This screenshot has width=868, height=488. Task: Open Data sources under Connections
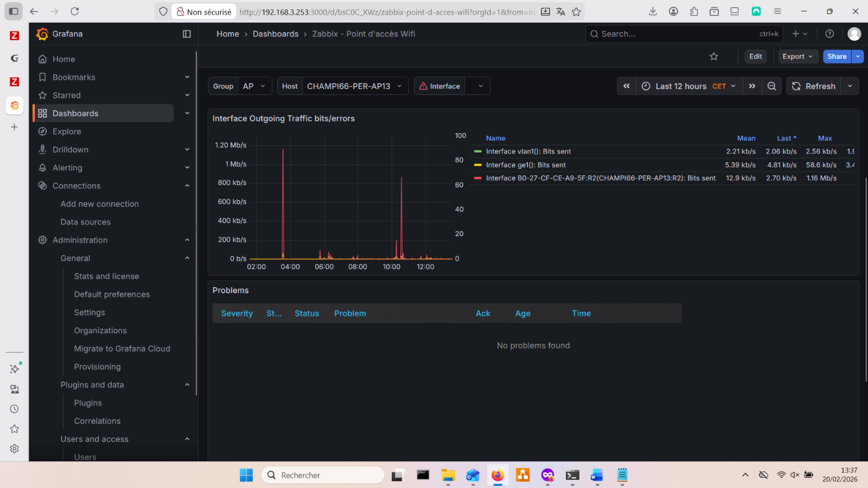click(x=86, y=222)
